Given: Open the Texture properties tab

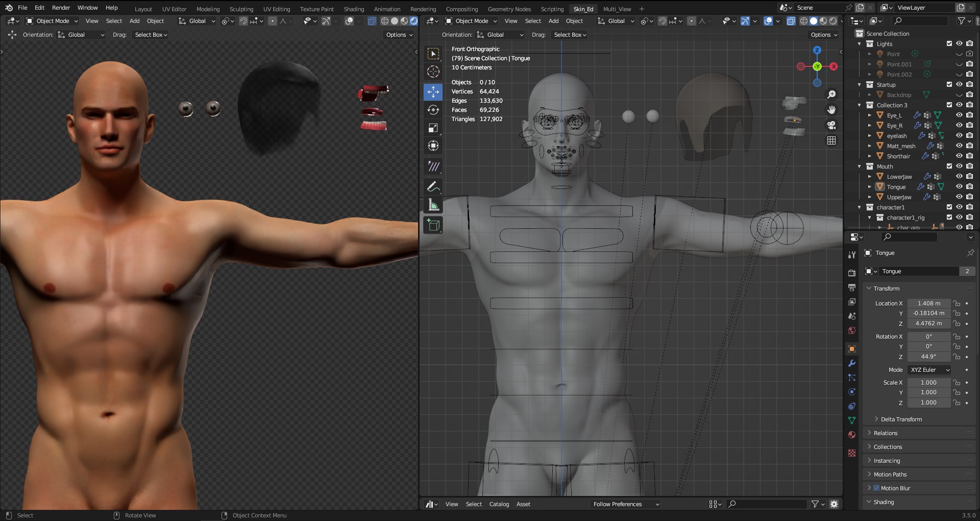Looking at the screenshot, I should click(x=851, y=453).
